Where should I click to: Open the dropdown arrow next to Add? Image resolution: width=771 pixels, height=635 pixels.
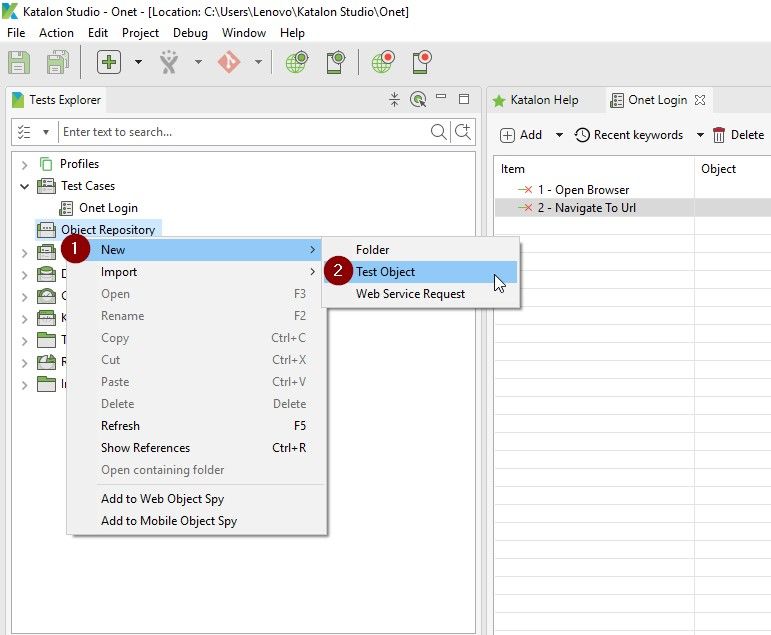[559, 135]
